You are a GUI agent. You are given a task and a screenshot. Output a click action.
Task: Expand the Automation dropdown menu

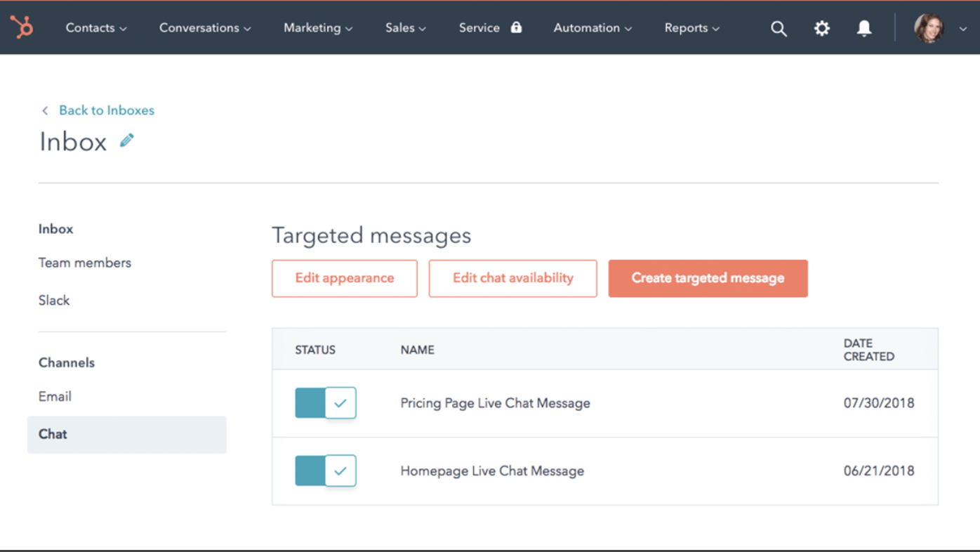[x=592, y=28]
